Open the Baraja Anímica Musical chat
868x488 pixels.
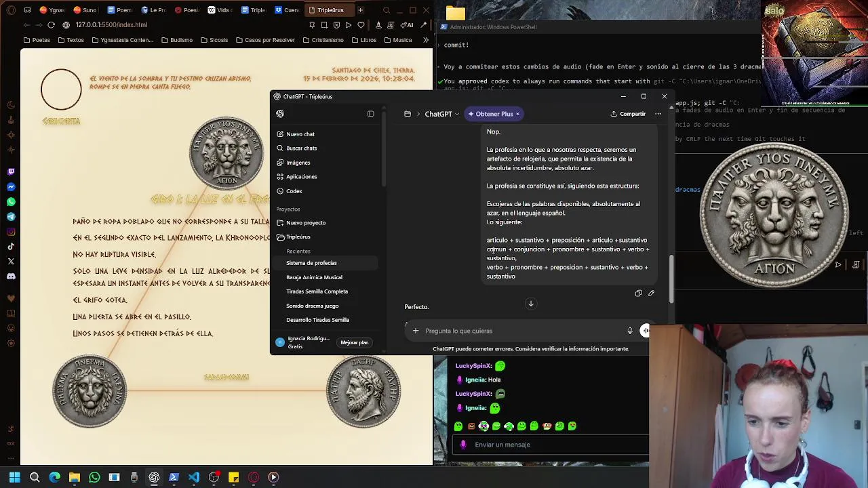click(314, 277)
